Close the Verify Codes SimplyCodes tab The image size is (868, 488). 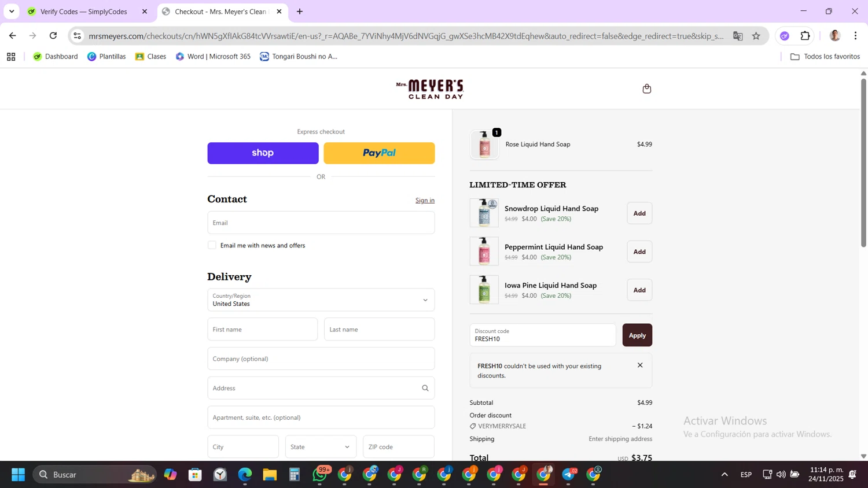click(x=145, y=12)
